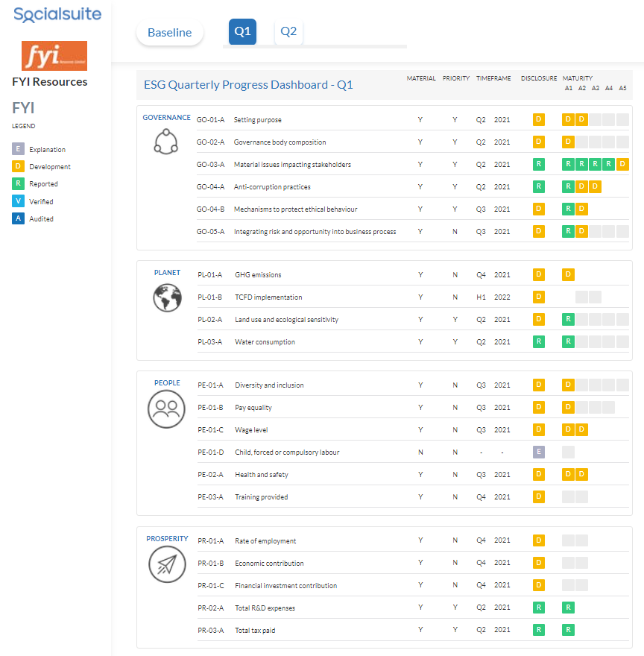Click the MATERIAL column header

coord(421,78)
